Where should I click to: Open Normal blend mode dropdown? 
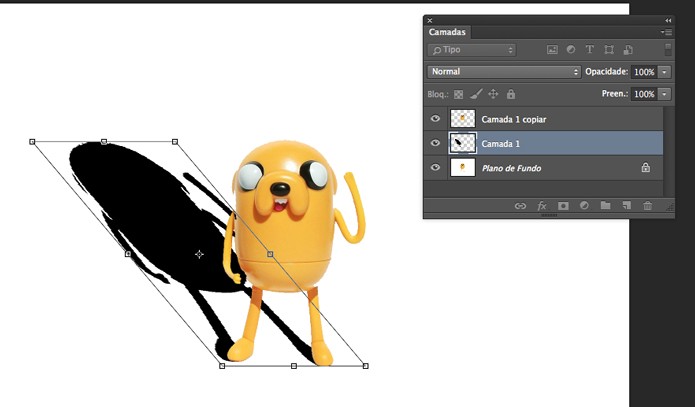pos(504,72)
